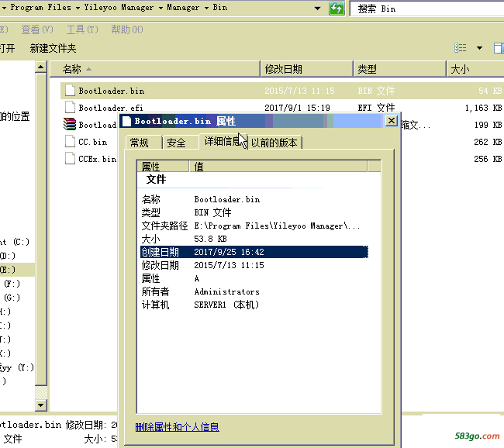Select 计算机 SERVER1 row
Screen dimensions: 504x448
click(x=254, y=305)
